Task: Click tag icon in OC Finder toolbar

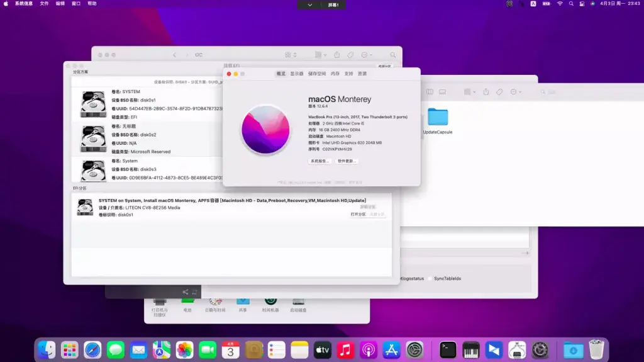Action: coord(350,55)
